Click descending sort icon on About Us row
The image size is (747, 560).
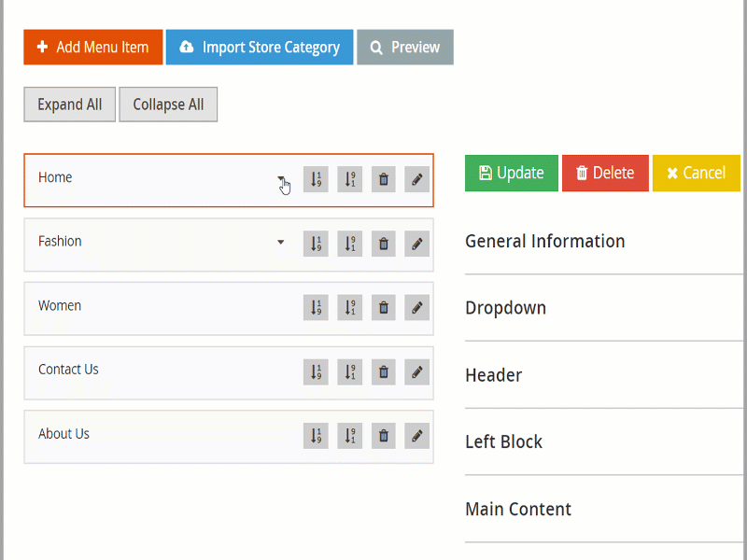tap(349, 435)
